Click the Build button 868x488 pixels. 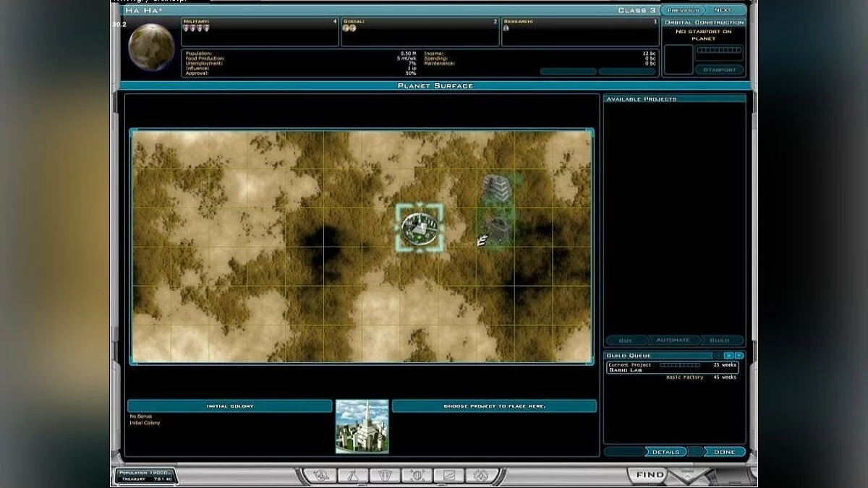coord(720,340)
